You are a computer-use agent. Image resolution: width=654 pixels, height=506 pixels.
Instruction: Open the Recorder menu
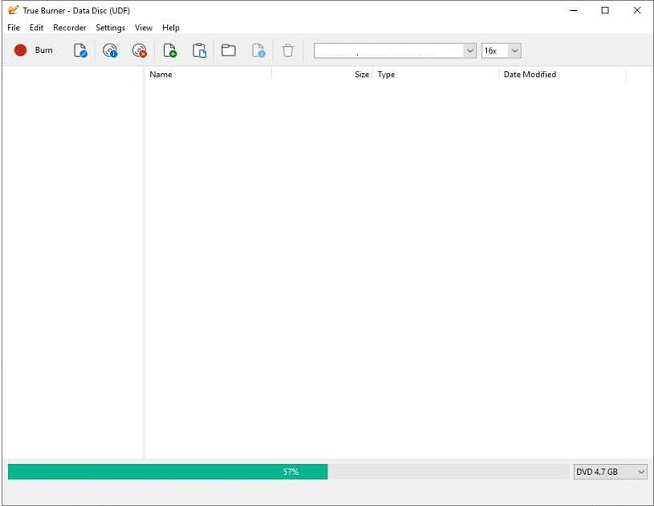click(70, 28)
